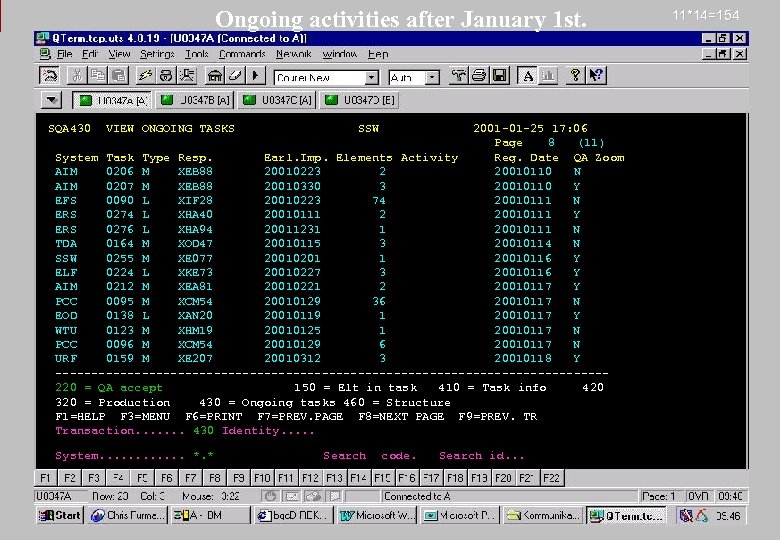Click the lightning bolt toolbar icon
The height and width of the screenshot is (540, 780).
point(145,76)
